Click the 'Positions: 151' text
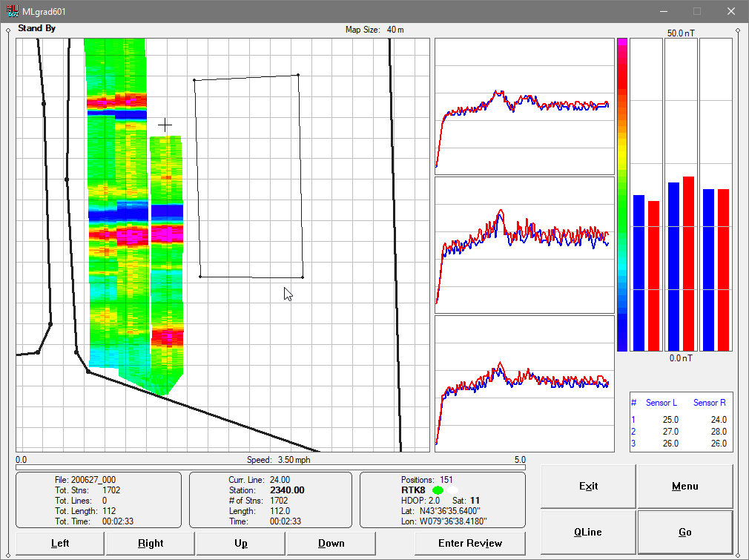The image size is (749, 560). (x=426, y=480)
